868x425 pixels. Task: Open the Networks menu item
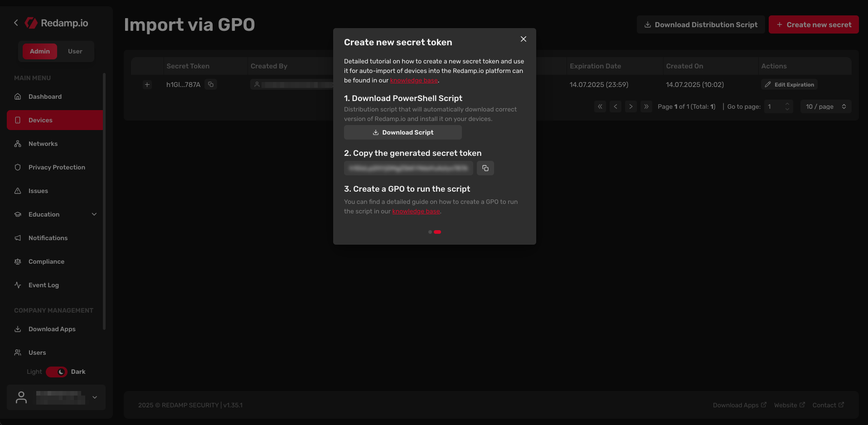(x=43, y=144)
